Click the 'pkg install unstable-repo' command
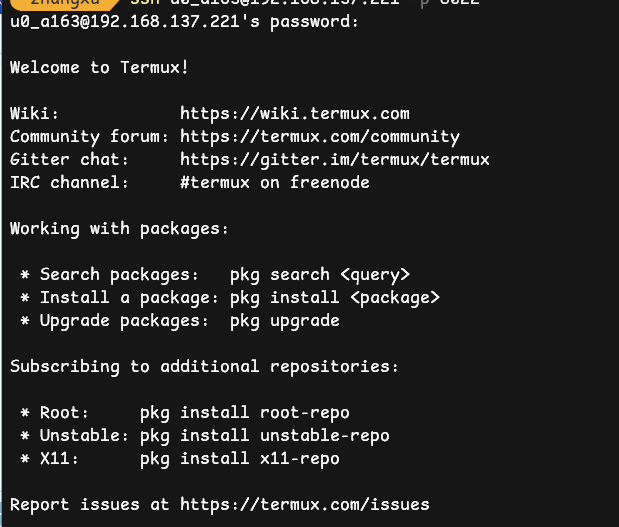 click(x=265, y=436)
